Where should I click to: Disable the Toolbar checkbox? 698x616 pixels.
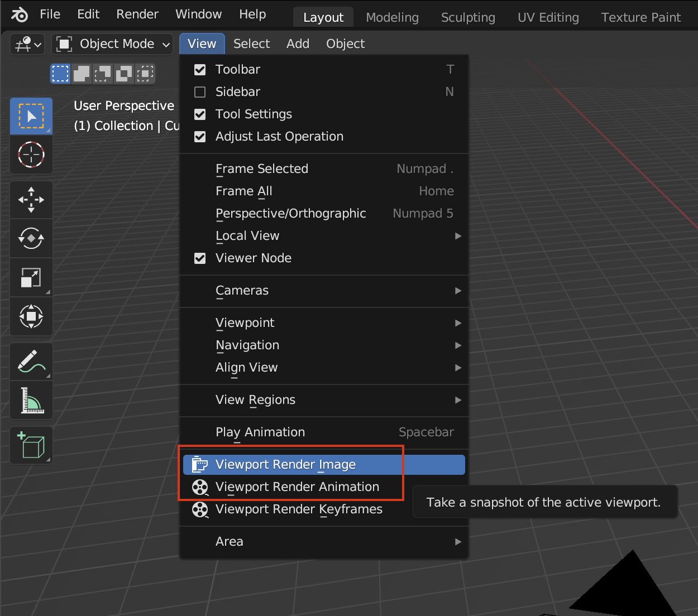click(199, 69)
